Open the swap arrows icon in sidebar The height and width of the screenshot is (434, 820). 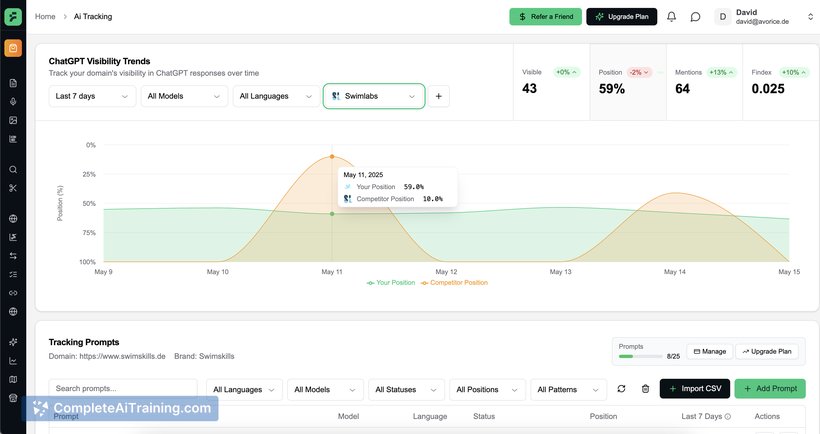[x=13, y=256]
